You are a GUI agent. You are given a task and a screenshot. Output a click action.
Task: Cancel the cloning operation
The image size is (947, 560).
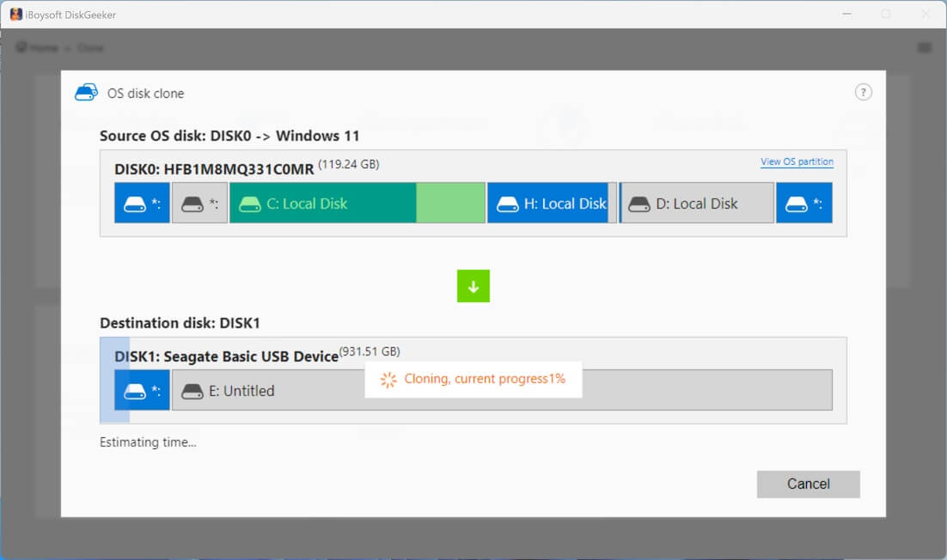pyautogui.click(x=808, y=484)
